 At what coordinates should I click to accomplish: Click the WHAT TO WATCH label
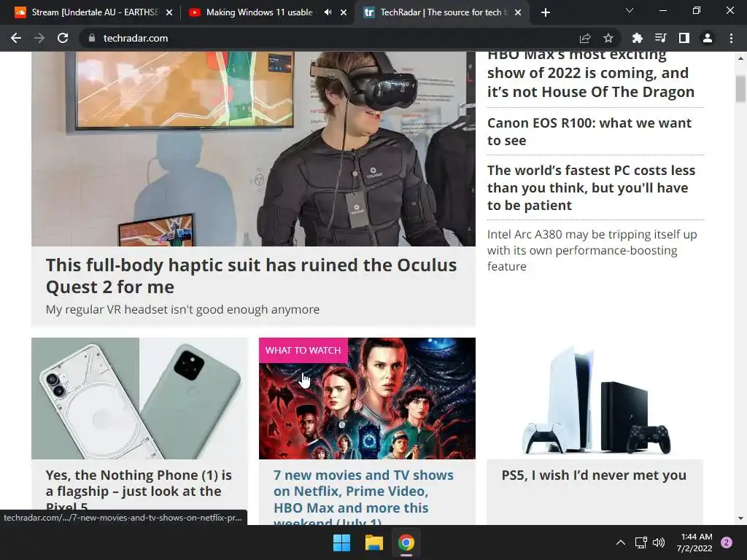pyautogui.click(x=303, y=350)
